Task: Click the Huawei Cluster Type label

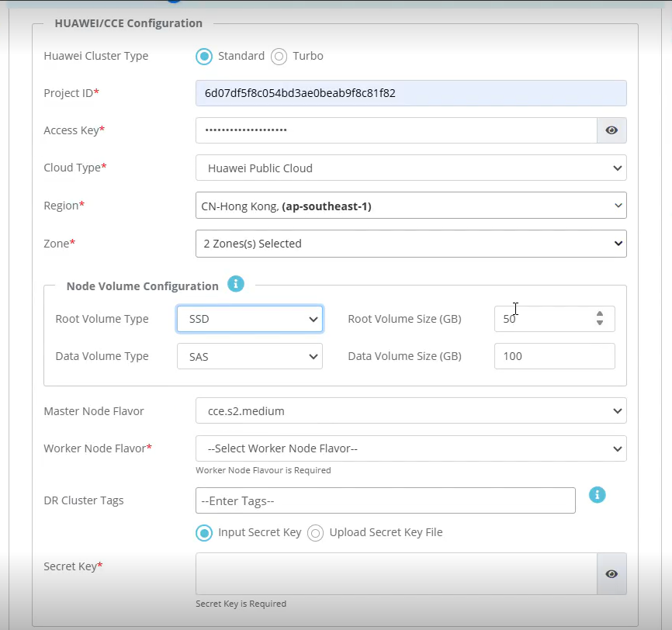Action: (x=96, y=56)
